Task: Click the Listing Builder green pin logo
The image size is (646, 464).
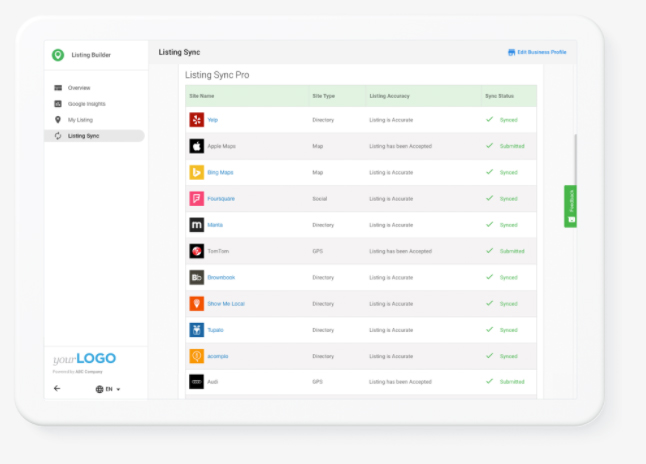Action: click(58, 55)
